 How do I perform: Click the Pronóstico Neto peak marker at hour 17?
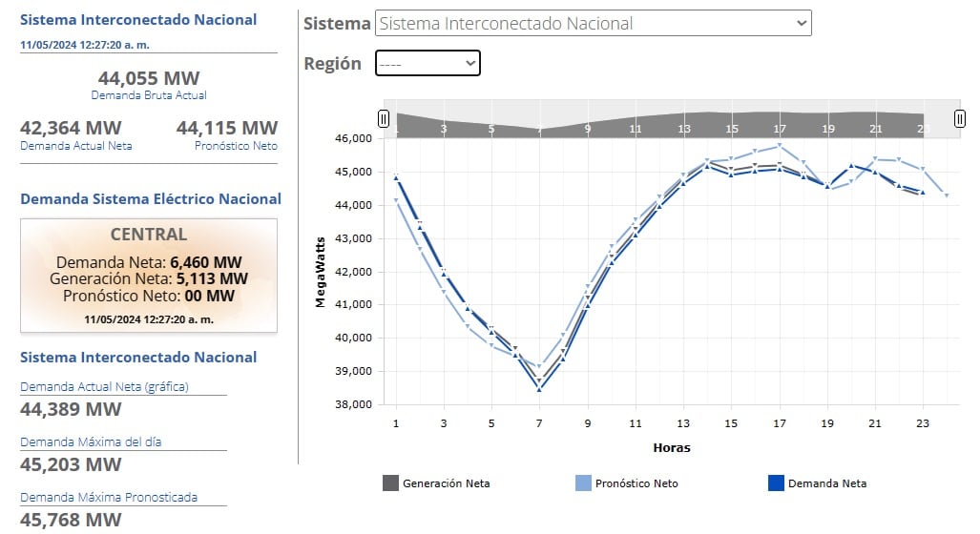780,146
